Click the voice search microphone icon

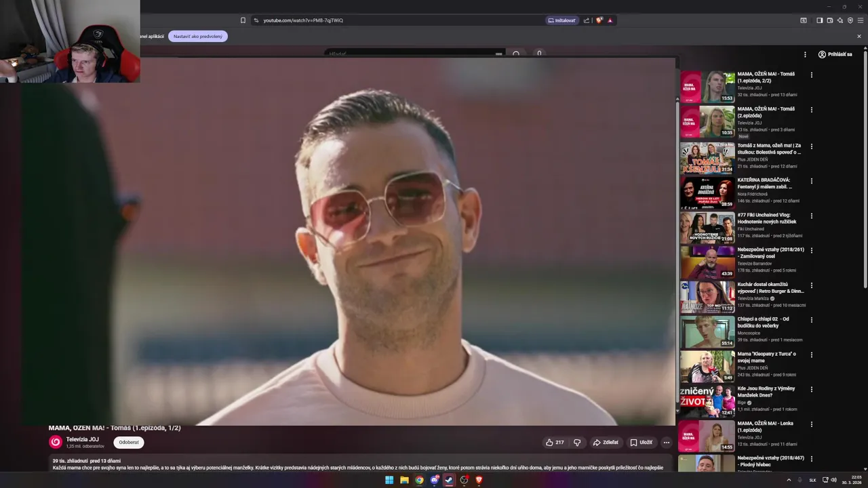click(539, 54)
